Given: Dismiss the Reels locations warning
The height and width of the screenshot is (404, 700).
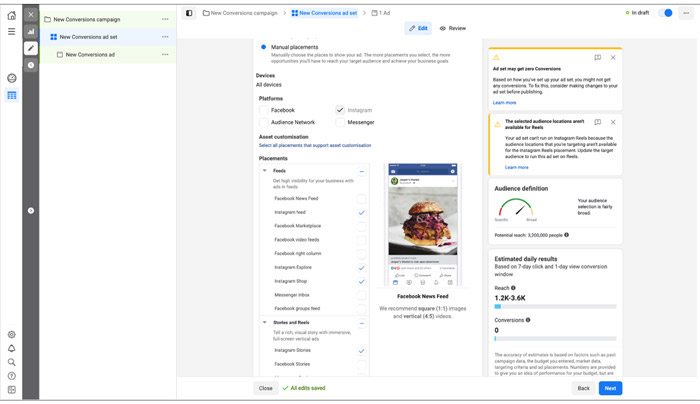Looking at the screenshot, I should pyautogui.click(x=613, y=122).
